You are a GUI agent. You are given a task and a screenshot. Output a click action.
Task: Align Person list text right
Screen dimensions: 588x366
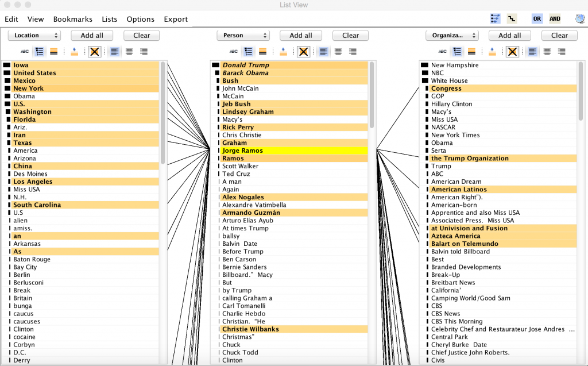point(353,52)
